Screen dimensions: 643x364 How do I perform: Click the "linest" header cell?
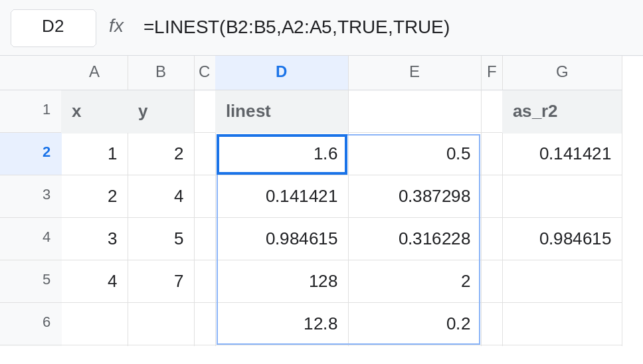282,112
